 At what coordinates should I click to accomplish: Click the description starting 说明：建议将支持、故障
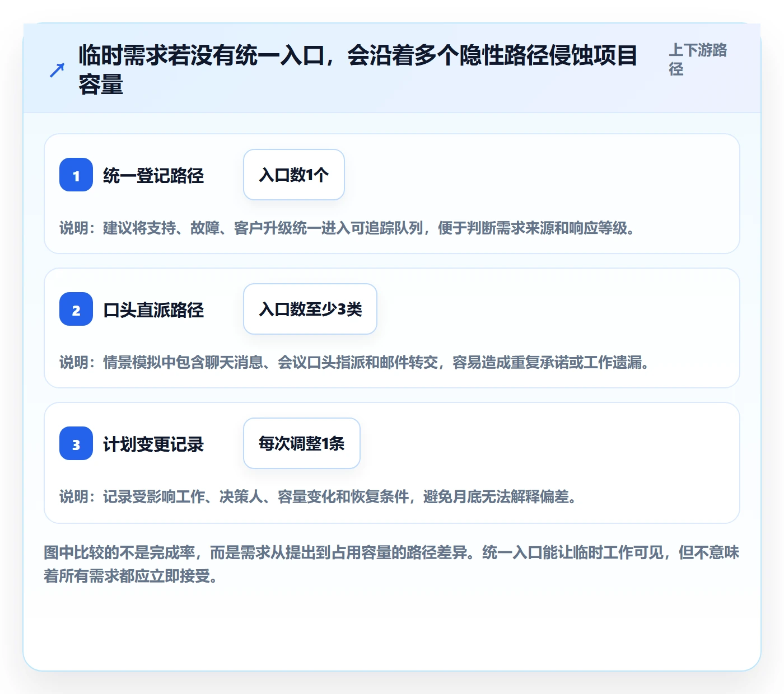point(348,228)
